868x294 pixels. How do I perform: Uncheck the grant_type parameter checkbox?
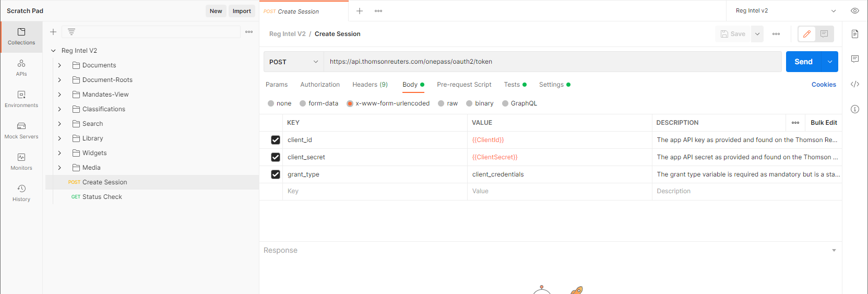276,174
